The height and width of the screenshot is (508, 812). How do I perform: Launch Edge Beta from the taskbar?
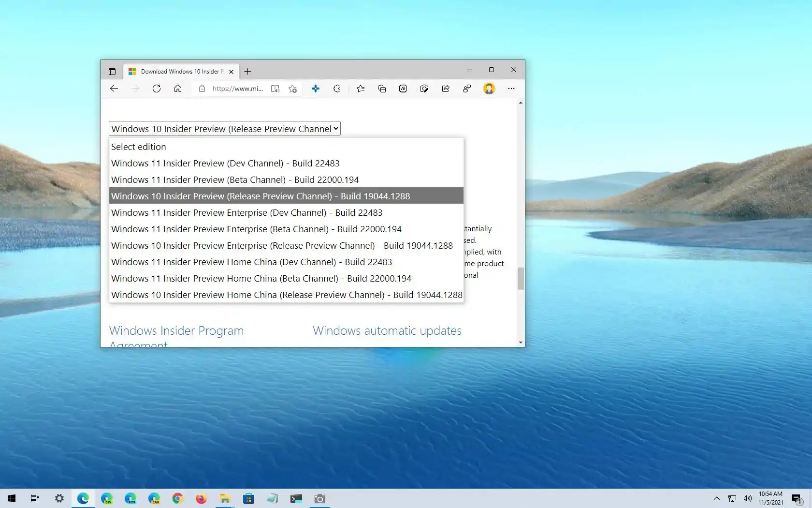point(130,498)
